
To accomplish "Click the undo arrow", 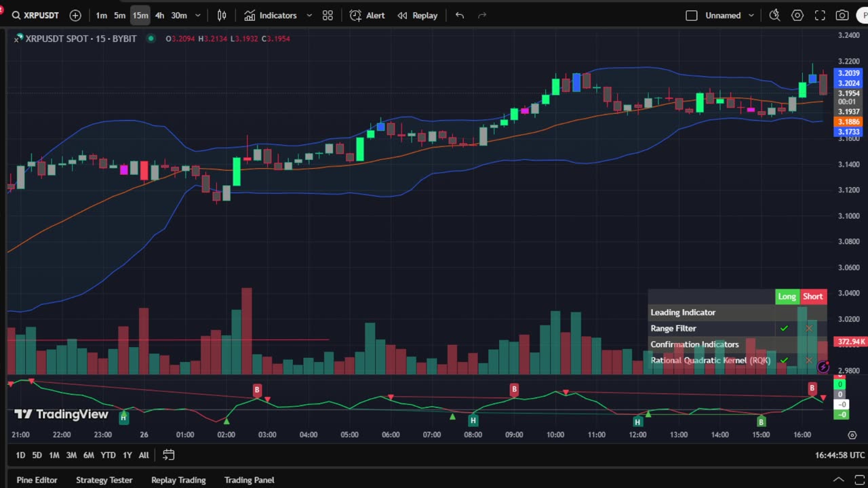I will (460, 15).
